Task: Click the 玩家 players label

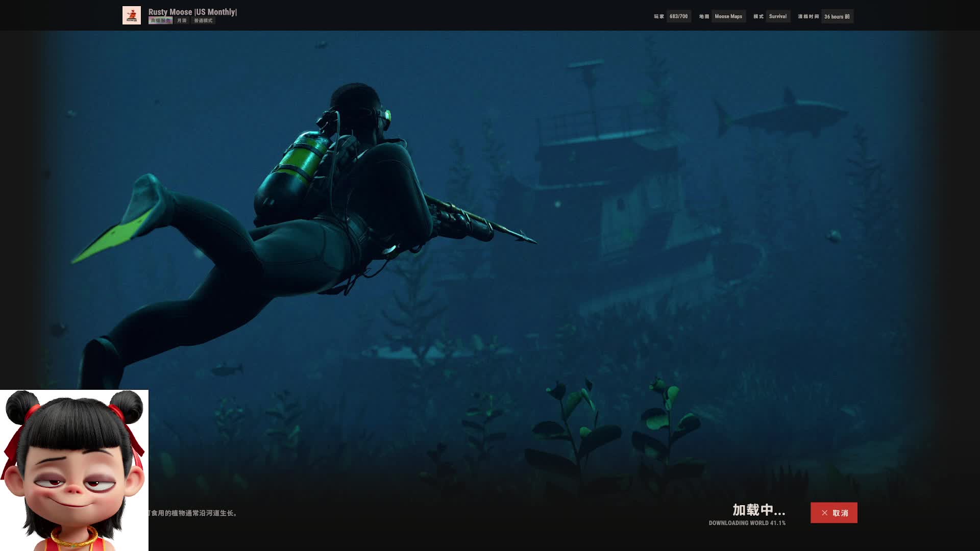Action: tap(659, 16)
